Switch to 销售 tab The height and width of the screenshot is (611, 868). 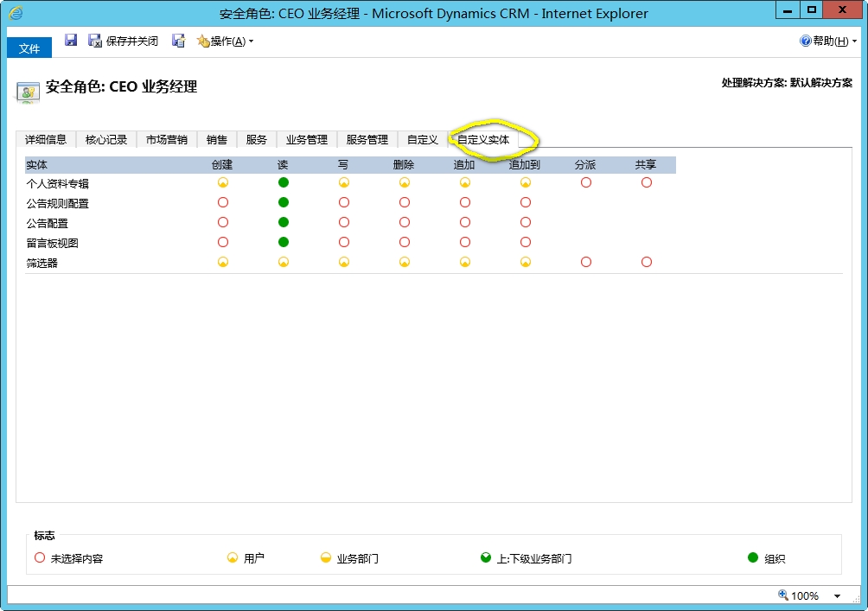[x=217, y=139]
